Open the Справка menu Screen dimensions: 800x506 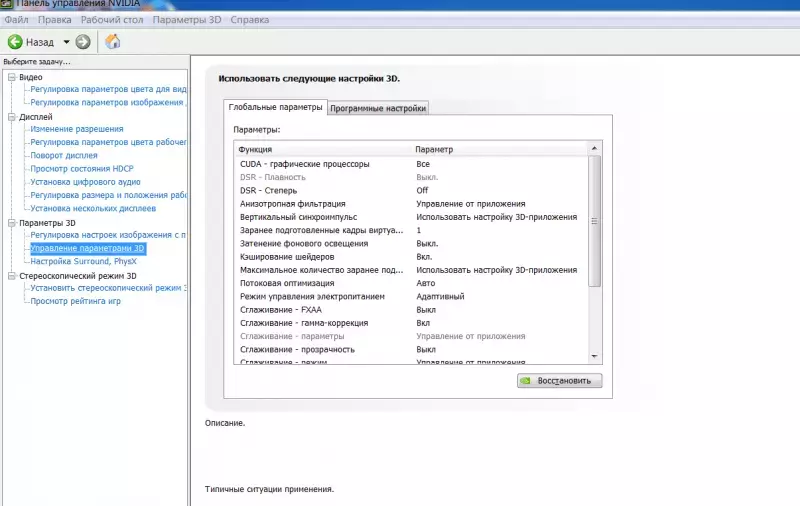click(249, 20)
